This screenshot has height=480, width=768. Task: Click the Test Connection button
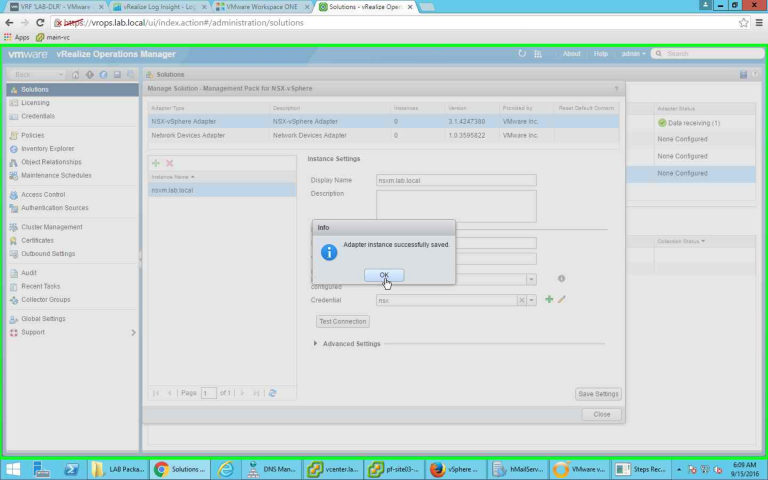[x=342, y=321]
